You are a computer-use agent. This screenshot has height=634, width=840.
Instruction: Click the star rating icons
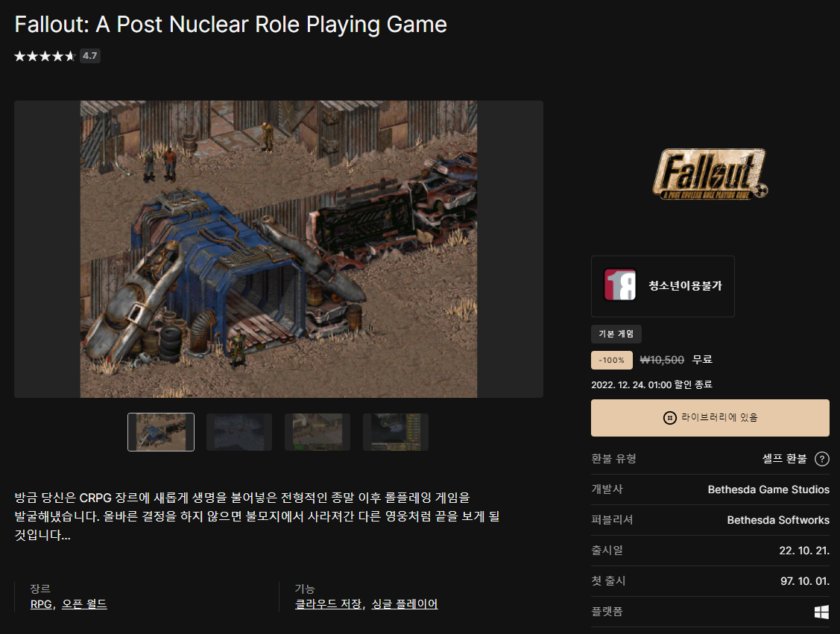click(45, 56)
